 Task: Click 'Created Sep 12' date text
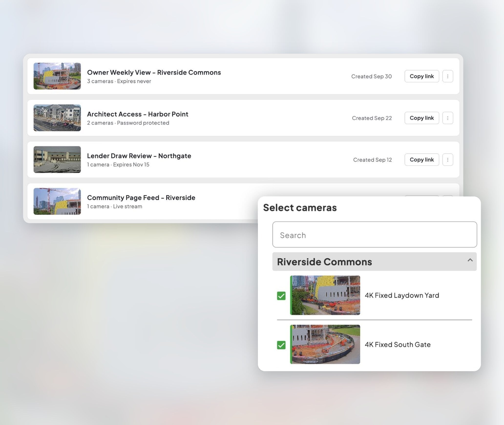pyautogui.click(x=372, y=160)
